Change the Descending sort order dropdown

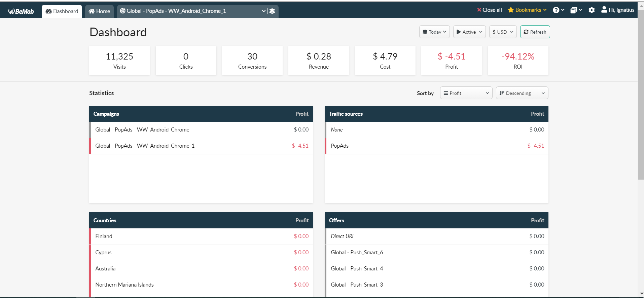(522, 93)
